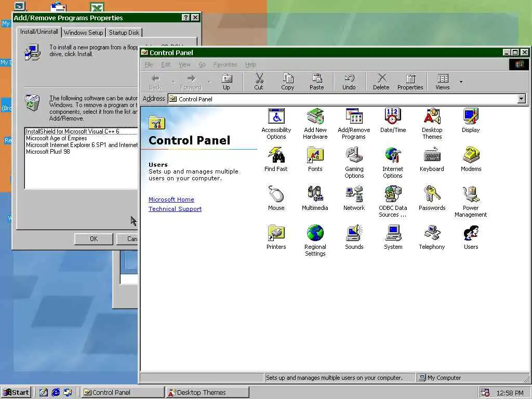Select Microsoft Internet Explorer 6 SP1 entry

[x=82, y=145]
